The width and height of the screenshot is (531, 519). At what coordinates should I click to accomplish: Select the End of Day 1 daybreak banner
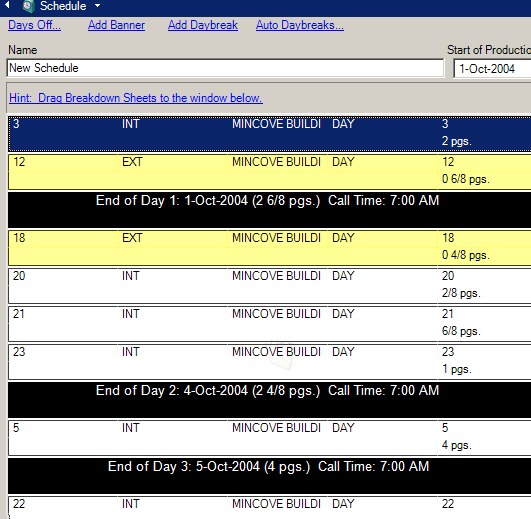coord(270,210)
